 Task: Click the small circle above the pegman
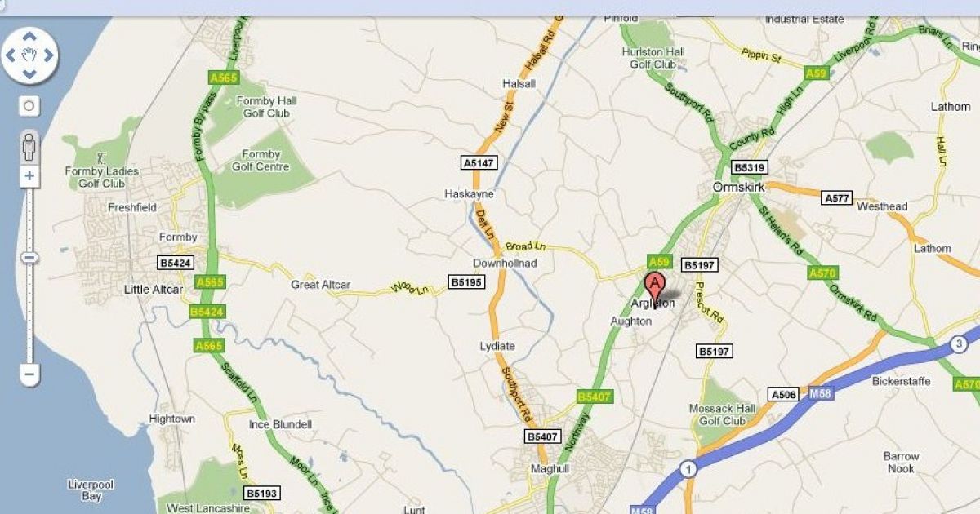(x=29, y=106)
